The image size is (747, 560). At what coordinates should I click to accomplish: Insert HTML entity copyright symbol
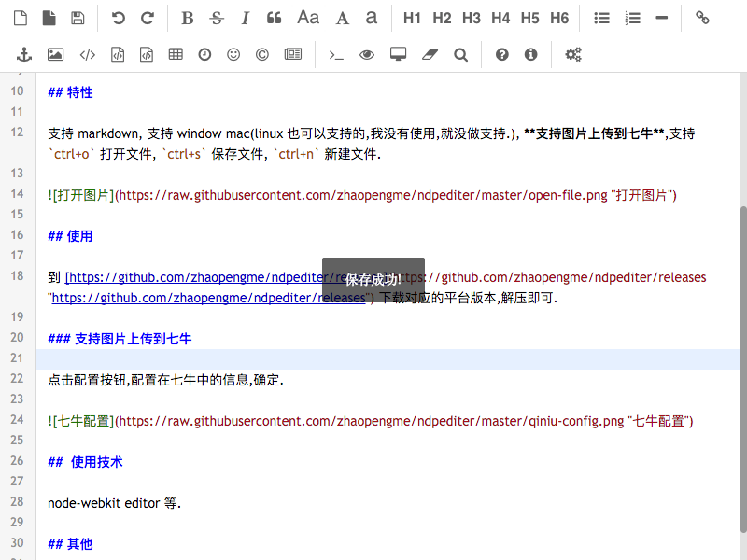pos(262,55)
